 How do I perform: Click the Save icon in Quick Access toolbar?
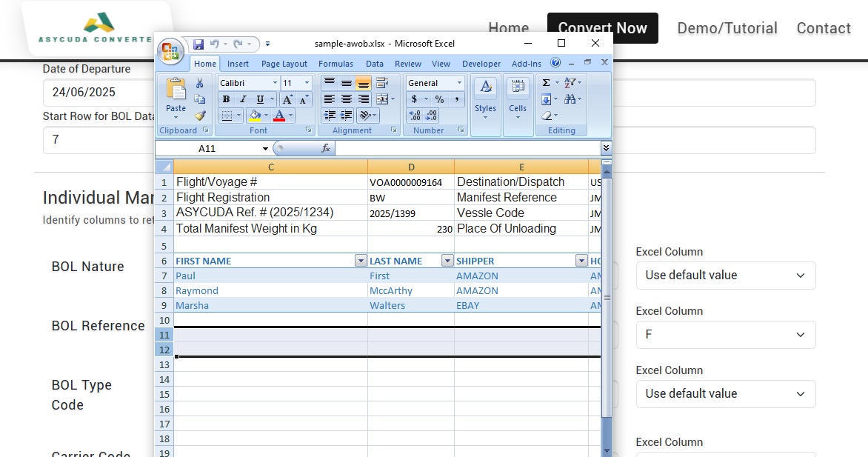click(198, 44)
